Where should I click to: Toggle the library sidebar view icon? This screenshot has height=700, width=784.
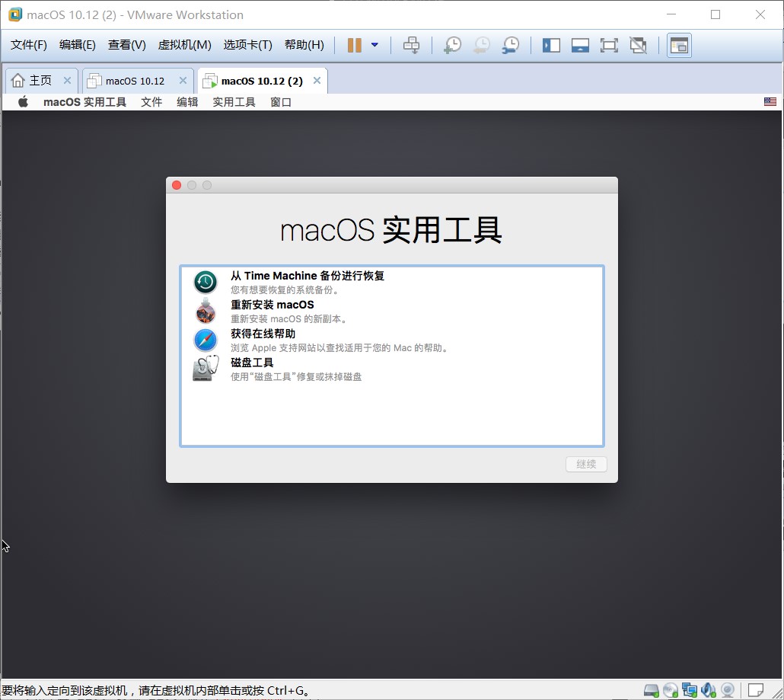point(551,46)
